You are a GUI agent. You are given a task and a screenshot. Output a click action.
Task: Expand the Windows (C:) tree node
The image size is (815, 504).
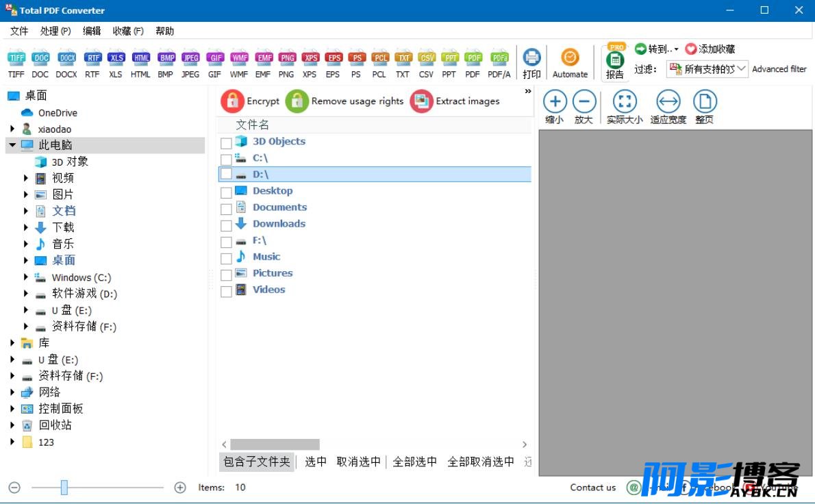(x=25, y=277)
